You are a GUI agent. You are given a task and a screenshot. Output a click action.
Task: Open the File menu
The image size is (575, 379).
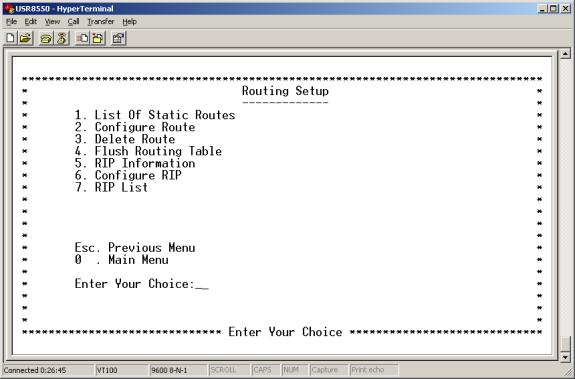pos(11,22)
